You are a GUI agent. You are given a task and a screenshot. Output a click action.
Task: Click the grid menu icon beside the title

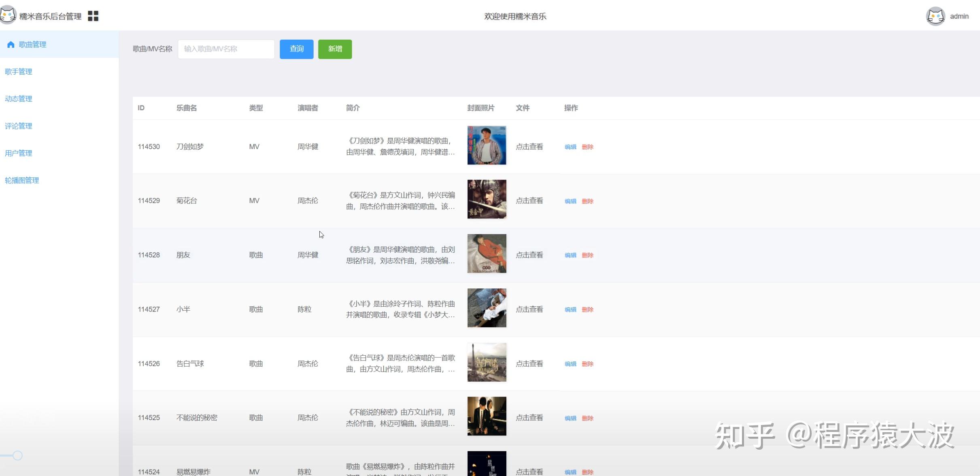(x=93, y=16)
